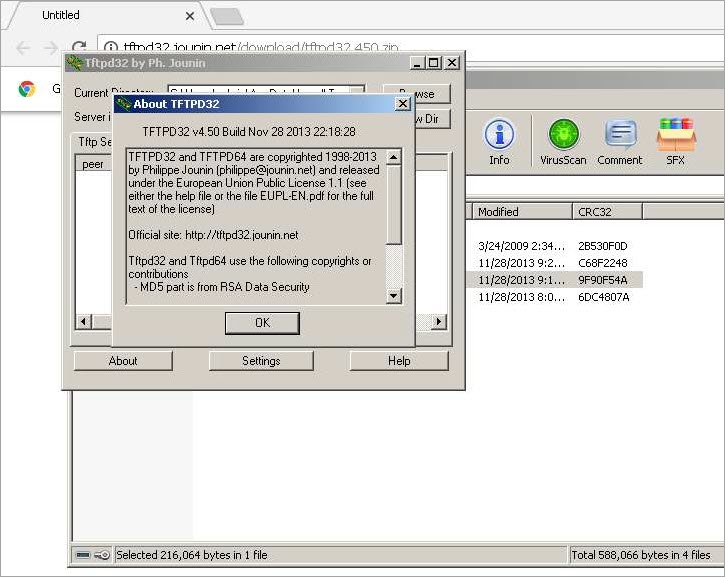The width and height of the screenshot is (725, 577).
Task: Click the Chrome address bar URL
Action: pos(261,46)
